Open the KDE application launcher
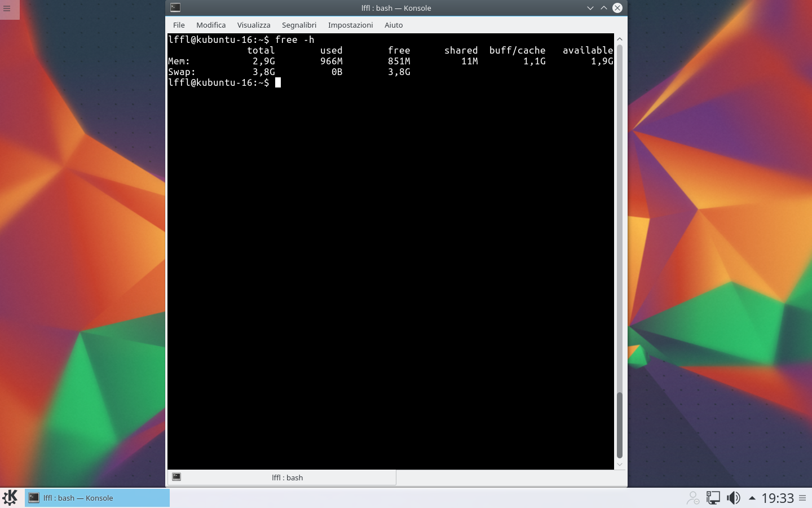This screenshot has width=812, height=508. coord(10,498)
